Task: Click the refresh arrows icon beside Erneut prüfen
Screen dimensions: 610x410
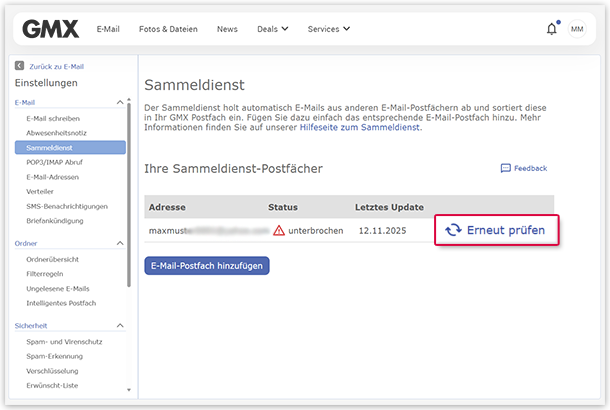Action: coord(453,230)
